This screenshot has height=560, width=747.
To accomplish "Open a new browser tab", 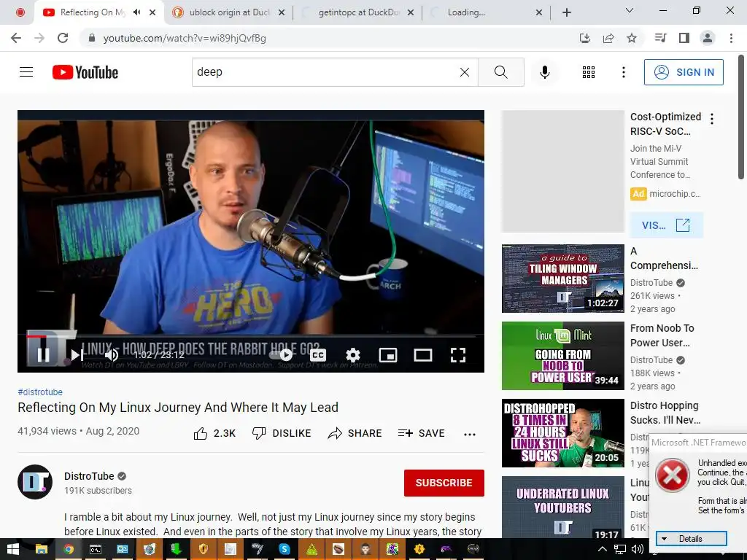I will pos(566,12).
